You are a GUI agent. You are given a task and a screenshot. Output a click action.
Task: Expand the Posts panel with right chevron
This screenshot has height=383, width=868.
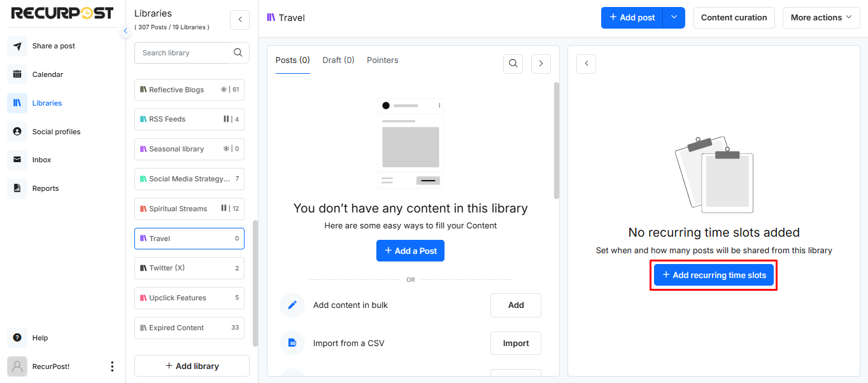tap(541, 64)
